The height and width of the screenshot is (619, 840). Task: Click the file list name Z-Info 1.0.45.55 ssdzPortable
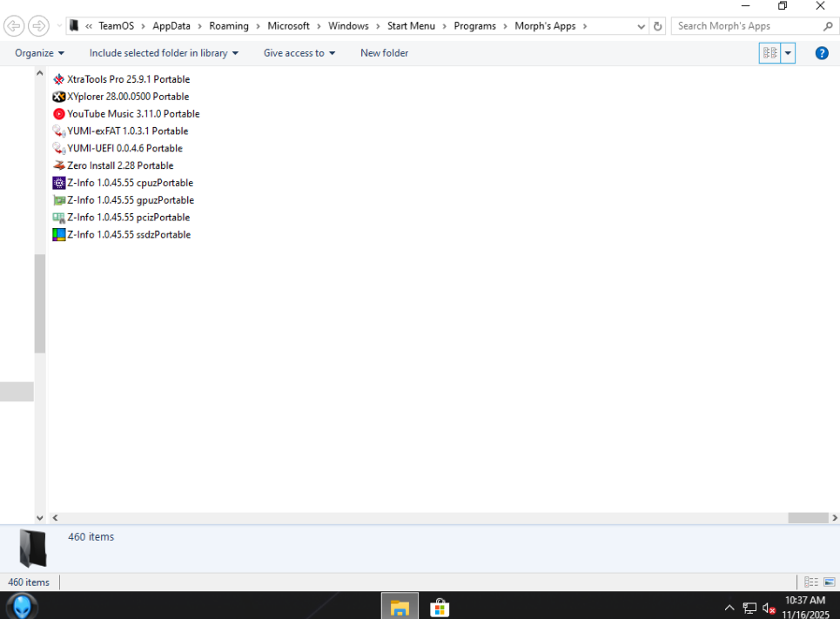pyautogui.click(x=129, y=234)
